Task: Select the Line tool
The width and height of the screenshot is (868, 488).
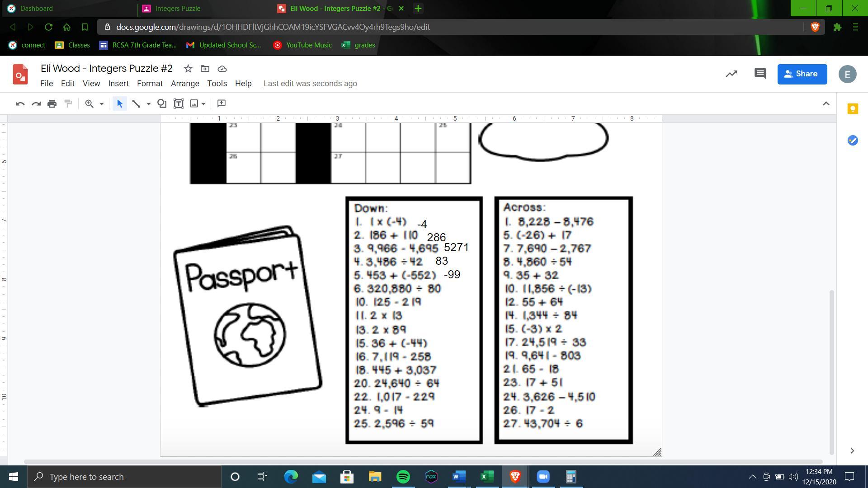Action: click(136, 103)
